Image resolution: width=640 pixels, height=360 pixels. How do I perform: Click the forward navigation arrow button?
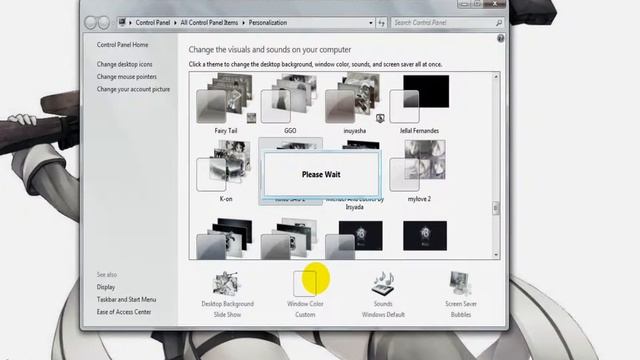(104, 23)
